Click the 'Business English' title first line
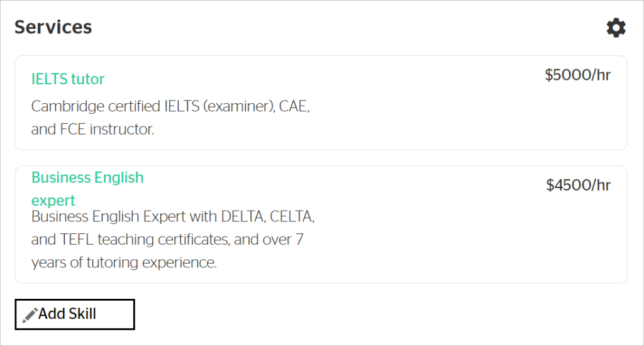 click(87, 177)
